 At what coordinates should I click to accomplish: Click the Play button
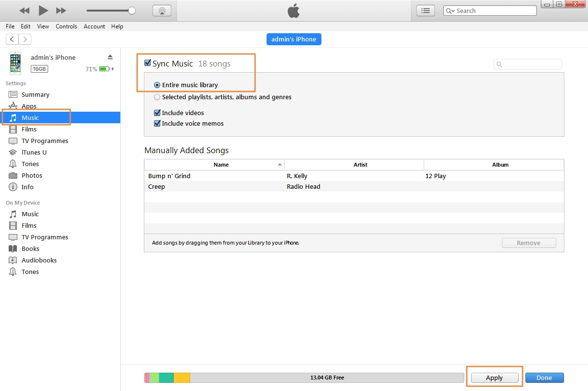[x=43, y=10]
